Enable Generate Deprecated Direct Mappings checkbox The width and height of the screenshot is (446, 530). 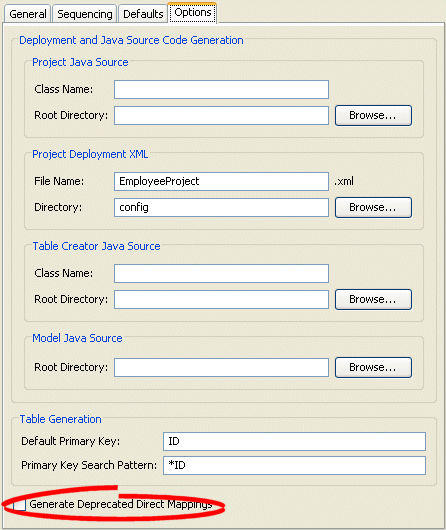[x=20, y=504]
